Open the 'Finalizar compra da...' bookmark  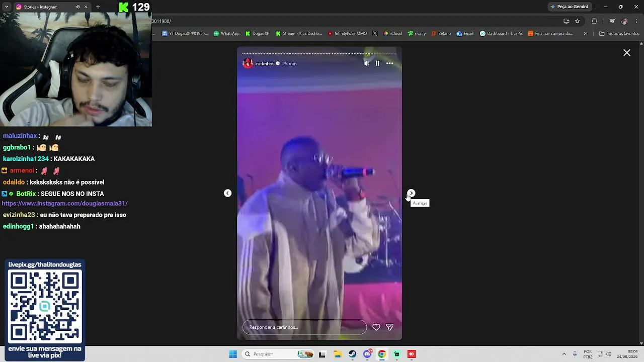tap(550, 34)
